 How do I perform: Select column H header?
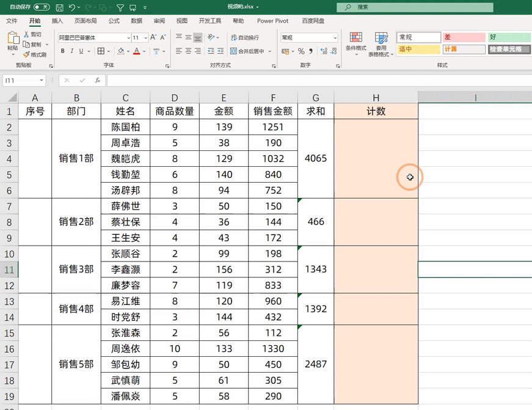click(376, 98)
